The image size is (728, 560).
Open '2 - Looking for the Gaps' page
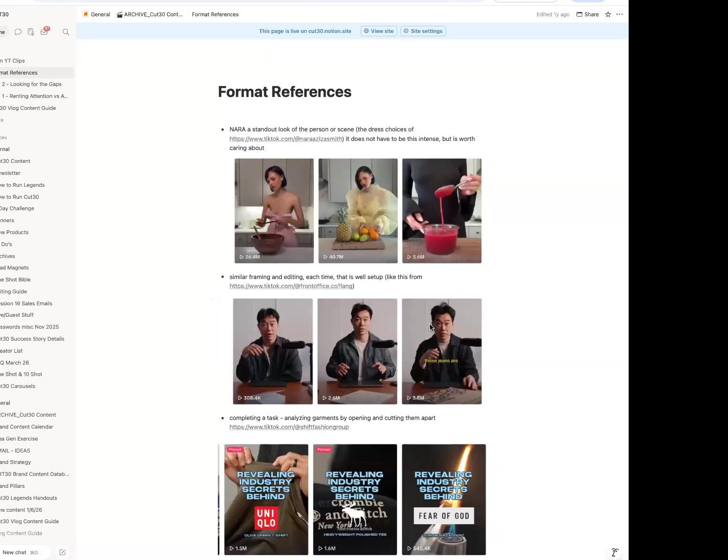point(37,84)
